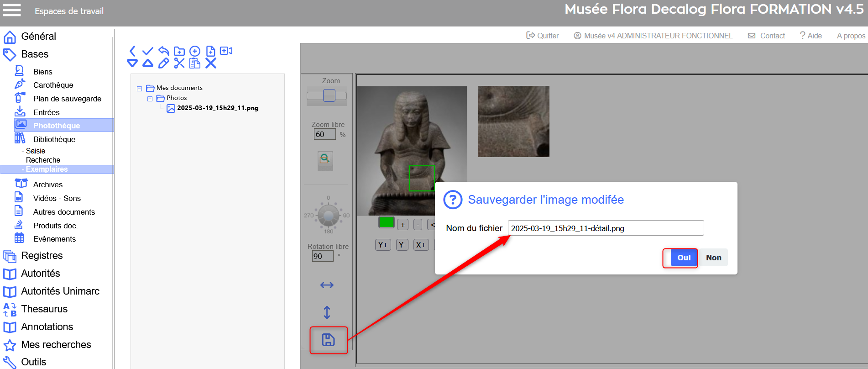Click the Nom du fichier text field

pos(605,228)
